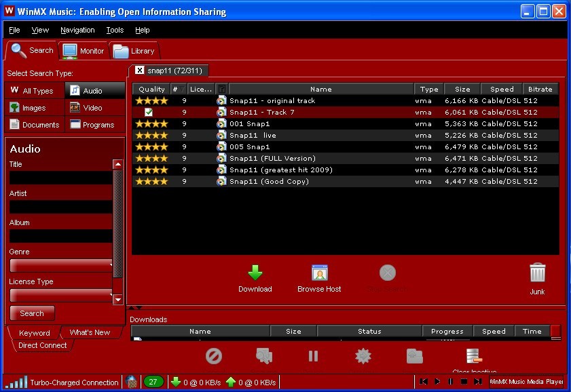Click the green upload speed arrow in status bar
Screen dimensions: 571x392
pyautogui.click(x=231, y=383)
